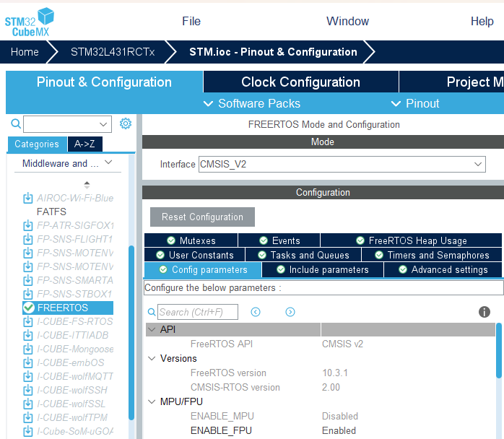The image size is (504, 439).
Task: Click the Enabled value for ENABLE_FPU
Action: 339,430
